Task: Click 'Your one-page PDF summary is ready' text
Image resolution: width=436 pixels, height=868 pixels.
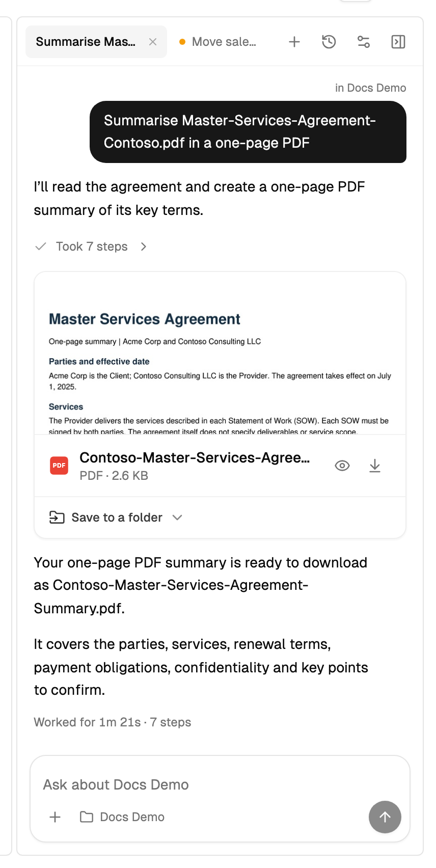Action: point(201,585)
